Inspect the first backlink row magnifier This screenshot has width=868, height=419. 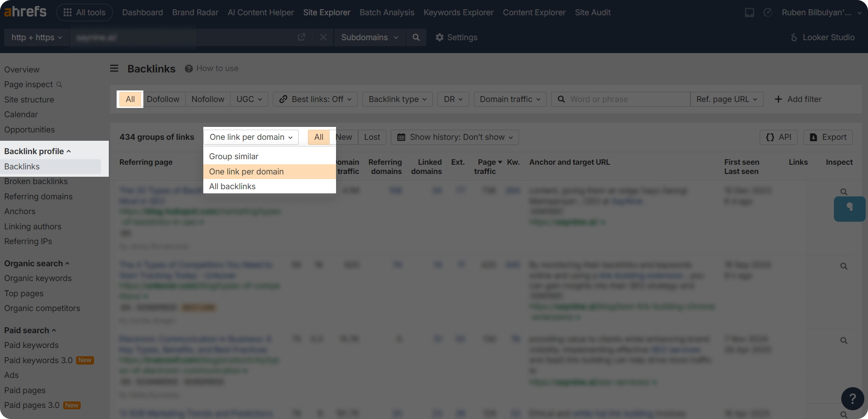point(844,192)
